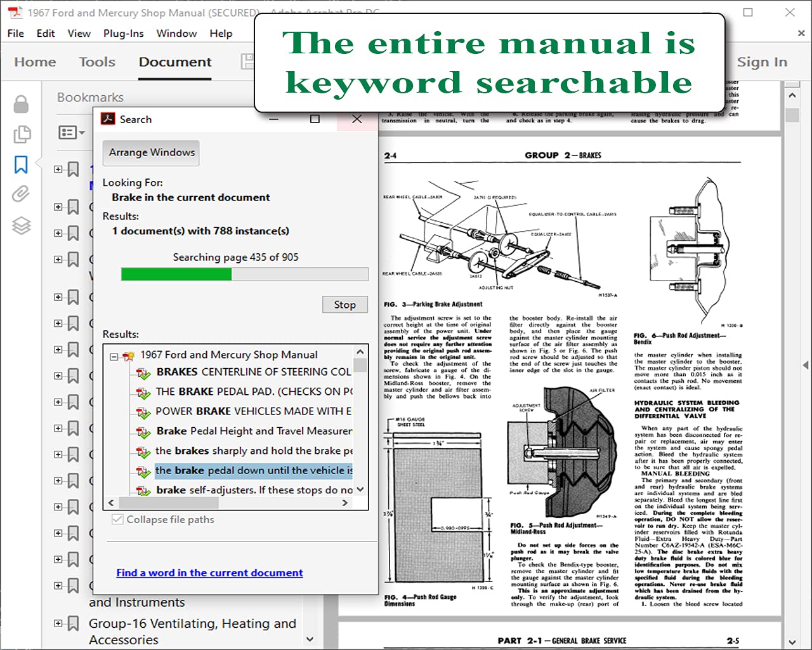Viewport: 812px width, 650px height.
Task: Click the Adobe PDF icon in Search title
Action: click(x=108, y=119)
